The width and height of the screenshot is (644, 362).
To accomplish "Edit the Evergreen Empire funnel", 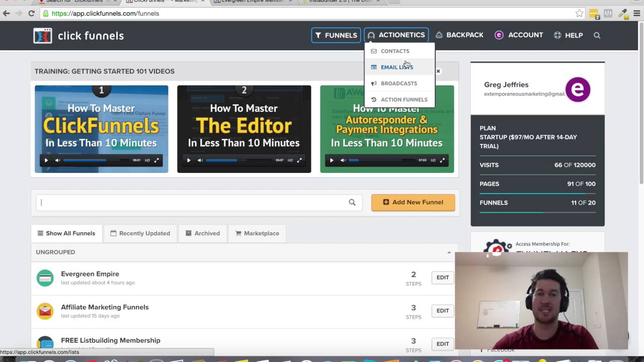I will 443,278.
